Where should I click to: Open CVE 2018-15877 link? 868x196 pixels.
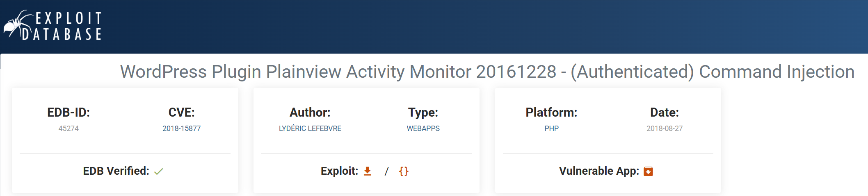tap(181, 128)
